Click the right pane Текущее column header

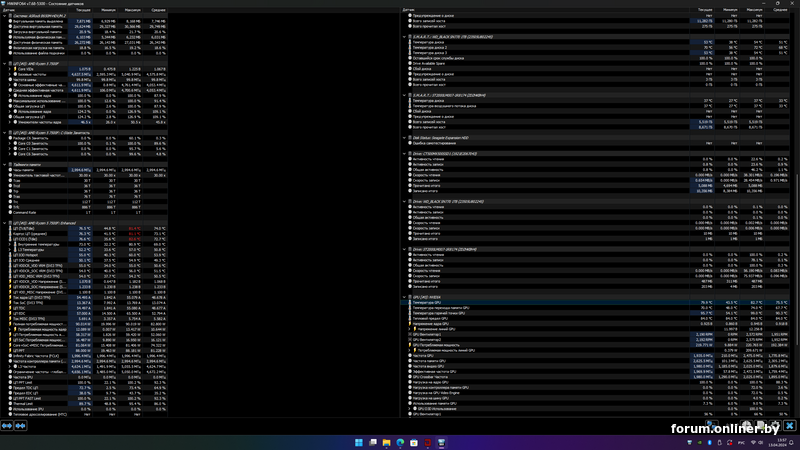pyautogui.click(x=702, y=10)
